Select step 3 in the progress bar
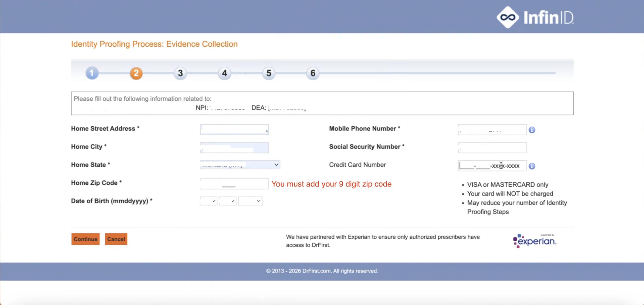The height and width of the screenshot is (305, 644). pyautogui.click(x=180, y=73)
